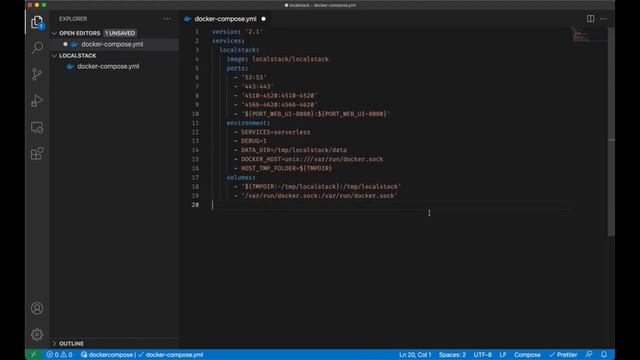Place cursor on 'services:' line

pyautogui.click(x=228, y=41)
